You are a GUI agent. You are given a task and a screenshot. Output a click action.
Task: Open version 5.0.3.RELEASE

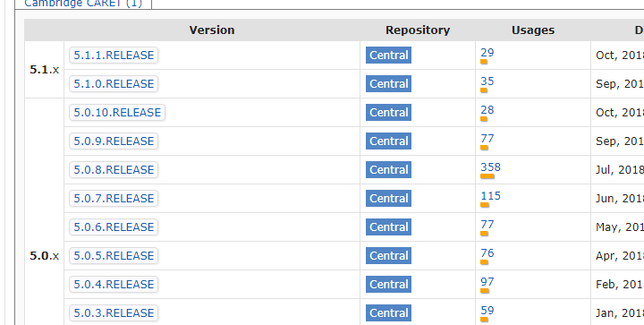(114, 313)
